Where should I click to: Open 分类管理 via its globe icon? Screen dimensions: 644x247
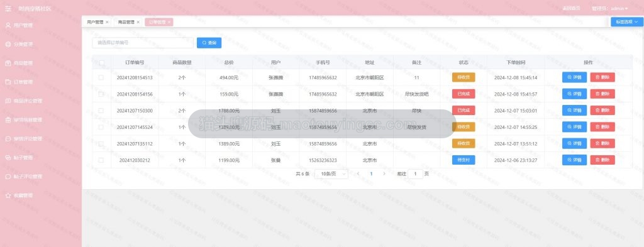point(8,45)
